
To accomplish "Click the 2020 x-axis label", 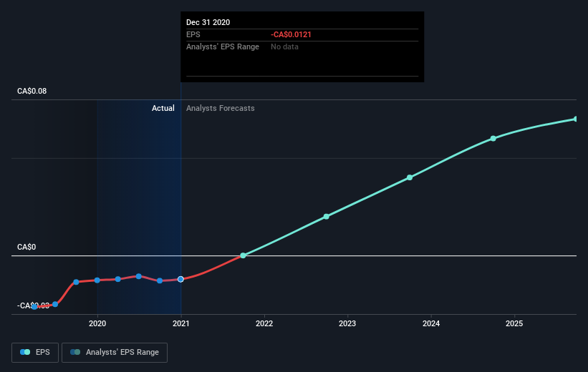I will tap(97, 323).
